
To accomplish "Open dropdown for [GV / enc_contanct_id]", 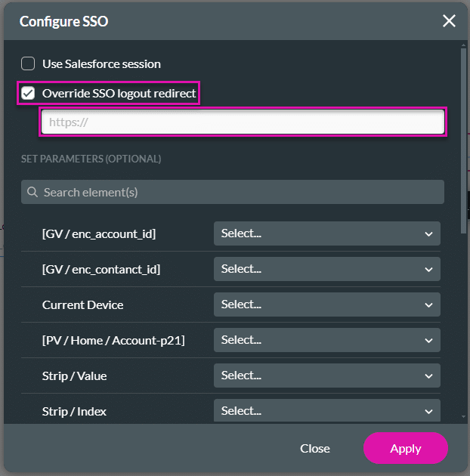I will (327, 269).
